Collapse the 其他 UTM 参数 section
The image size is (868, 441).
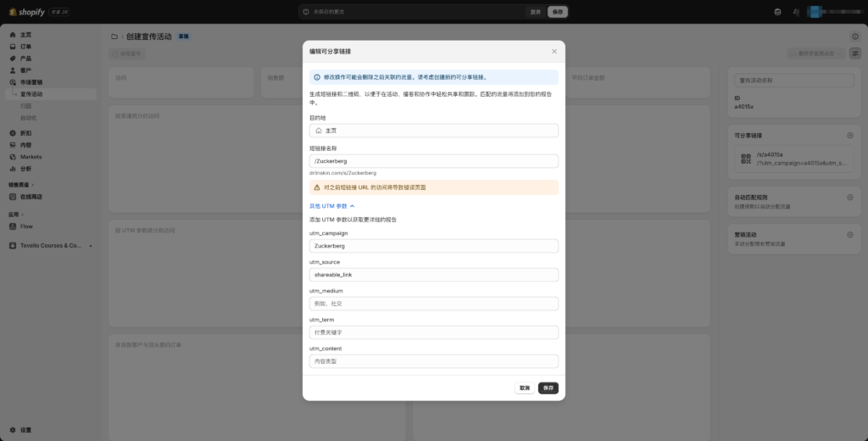coord(332,205)
